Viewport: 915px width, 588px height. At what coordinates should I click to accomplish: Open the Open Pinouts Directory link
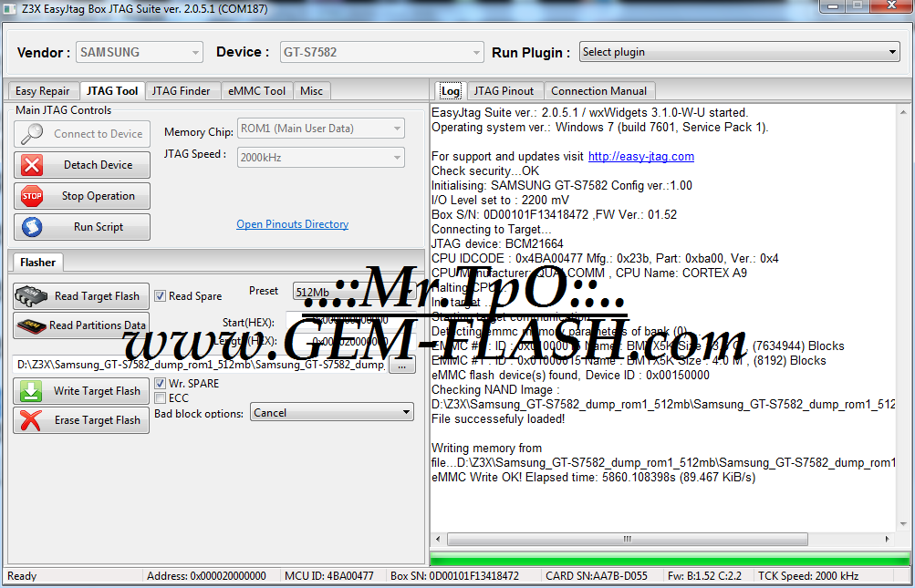point(292,224)
